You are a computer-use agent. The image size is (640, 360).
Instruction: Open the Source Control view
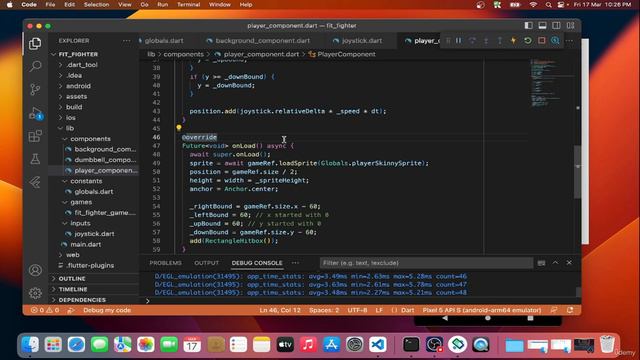[35, 89]
